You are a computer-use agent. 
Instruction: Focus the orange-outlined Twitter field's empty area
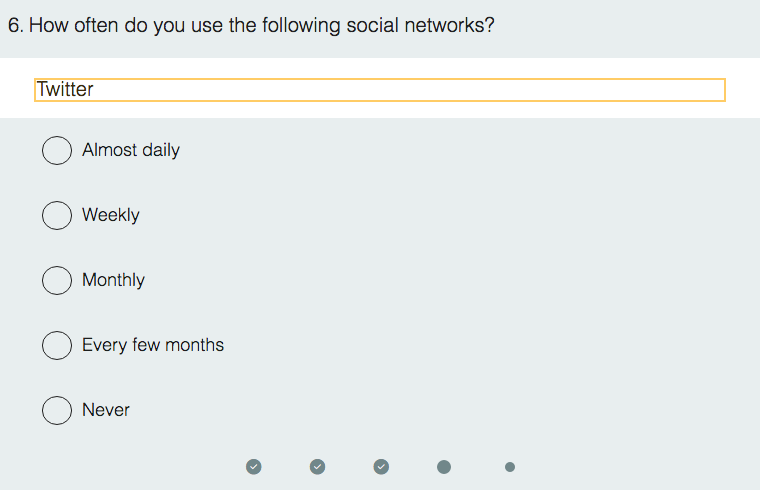coord(400,90)
